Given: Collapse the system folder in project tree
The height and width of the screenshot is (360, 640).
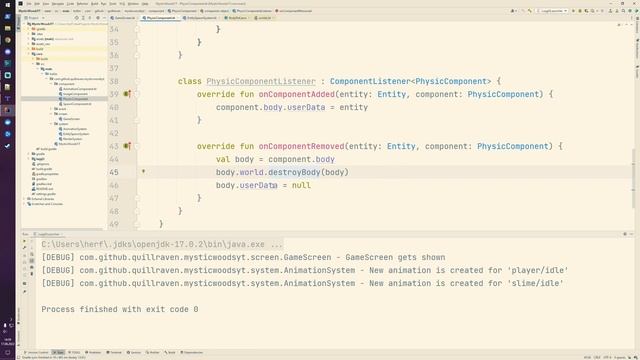Looking at the screenshot, I should tap(51, 124).
